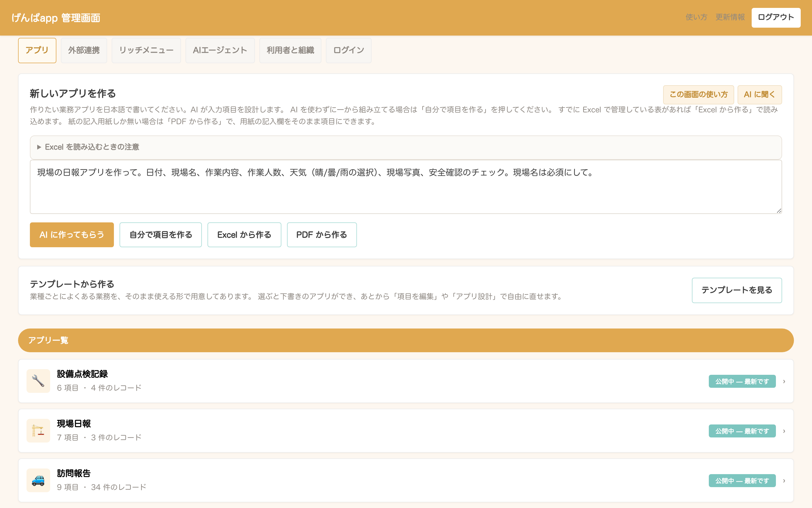The image size is (812, 508).
Task: Click the 新しいアプリを作る heading
Action: click(73, 94)
